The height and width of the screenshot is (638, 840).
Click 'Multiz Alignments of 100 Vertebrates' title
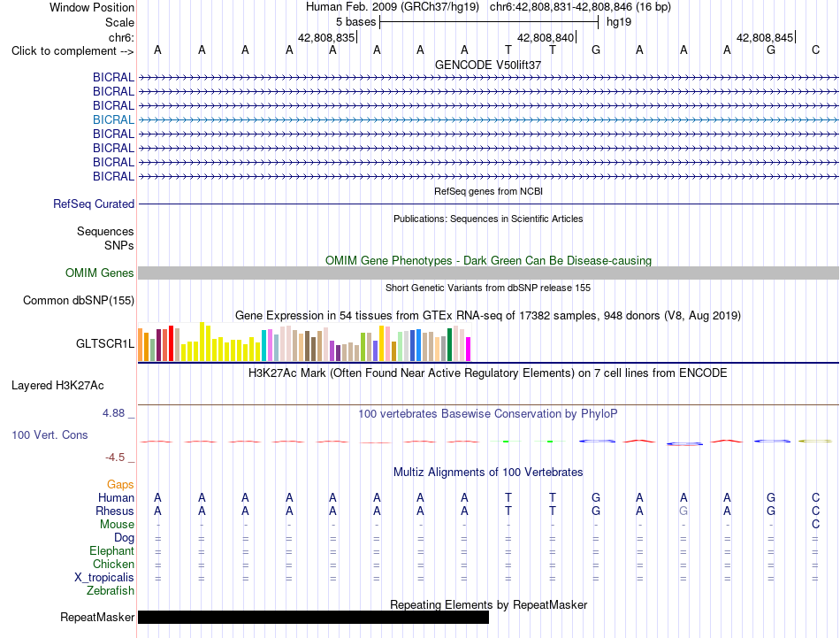click(488, 473)
